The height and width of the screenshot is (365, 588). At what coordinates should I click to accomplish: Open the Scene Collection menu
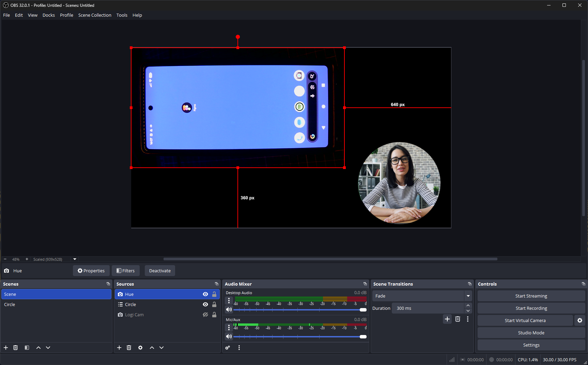pyautogui.click(x=95, y=15)
